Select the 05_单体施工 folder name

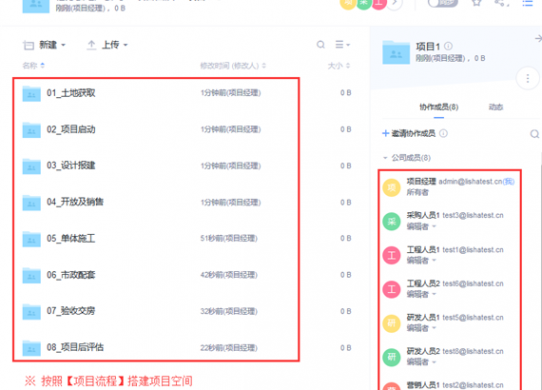pyautogui.click(x=71, y=238)
